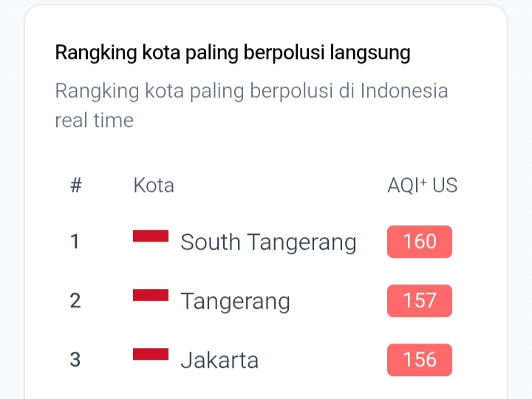Click the bold title Rangking kota paling berpolusi langsung

tap(233, 53)
